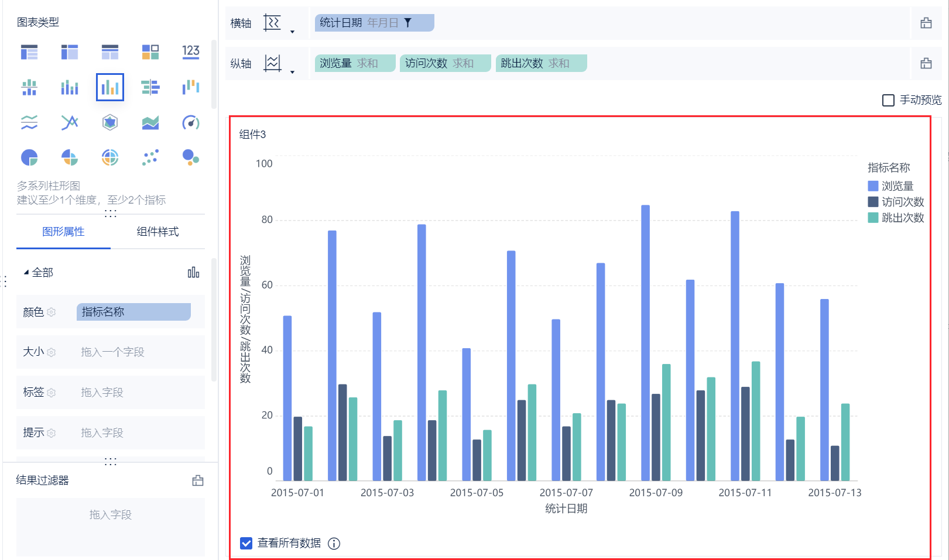Select the grouped table chart type icon
Screen dimensions: 949x560
(29, 52)
